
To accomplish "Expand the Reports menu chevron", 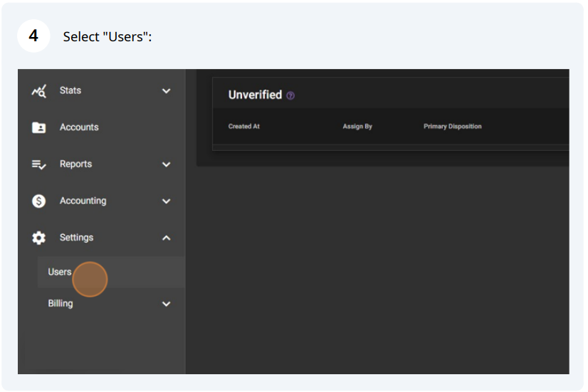I will [x=166, y=164].
